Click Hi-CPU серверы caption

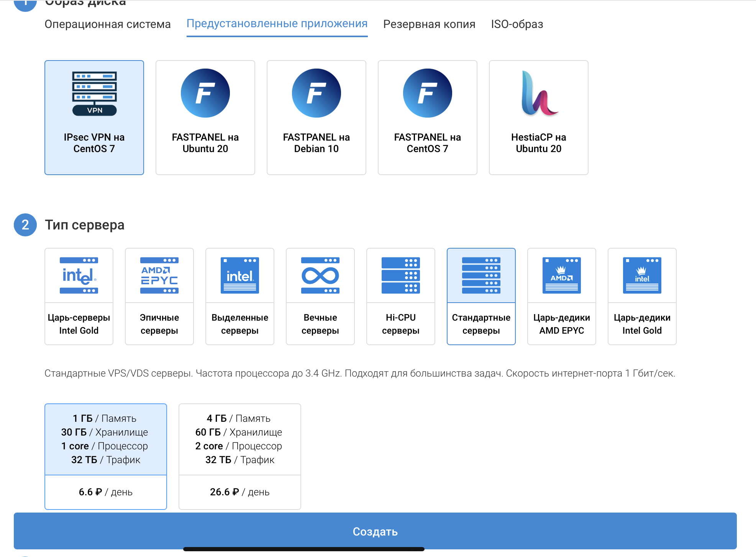401,324
